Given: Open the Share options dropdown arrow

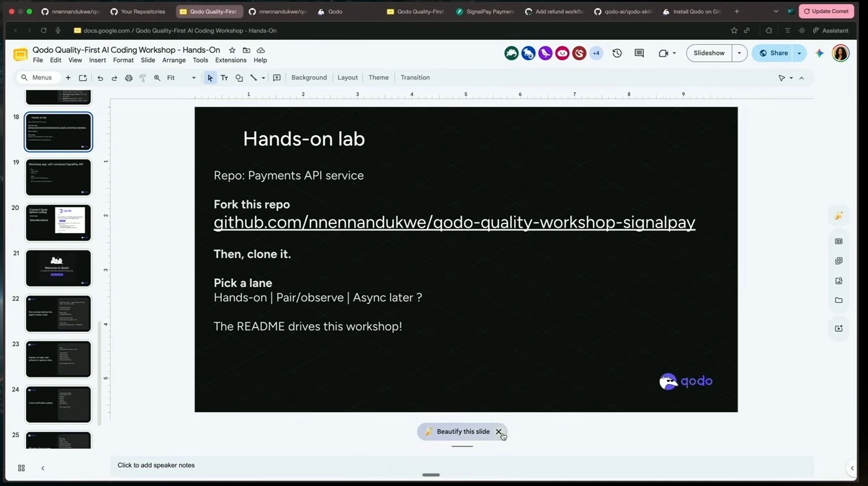Looking at the screenshot, I should click(x=799, y=53).
